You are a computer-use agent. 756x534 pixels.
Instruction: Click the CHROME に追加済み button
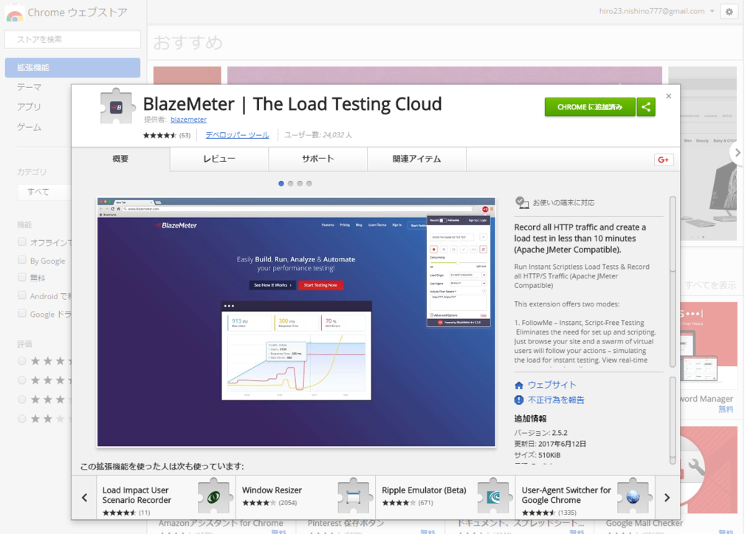coord(590,107)
